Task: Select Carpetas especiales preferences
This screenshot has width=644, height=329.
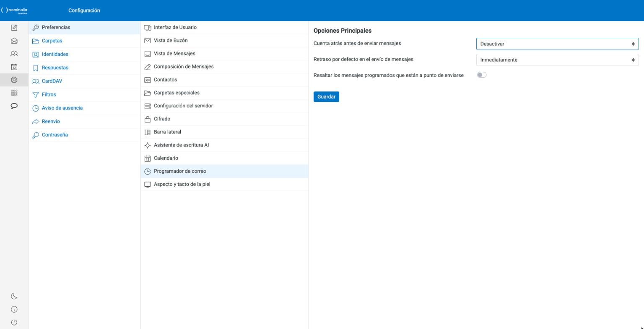Action: coord(224,92)
